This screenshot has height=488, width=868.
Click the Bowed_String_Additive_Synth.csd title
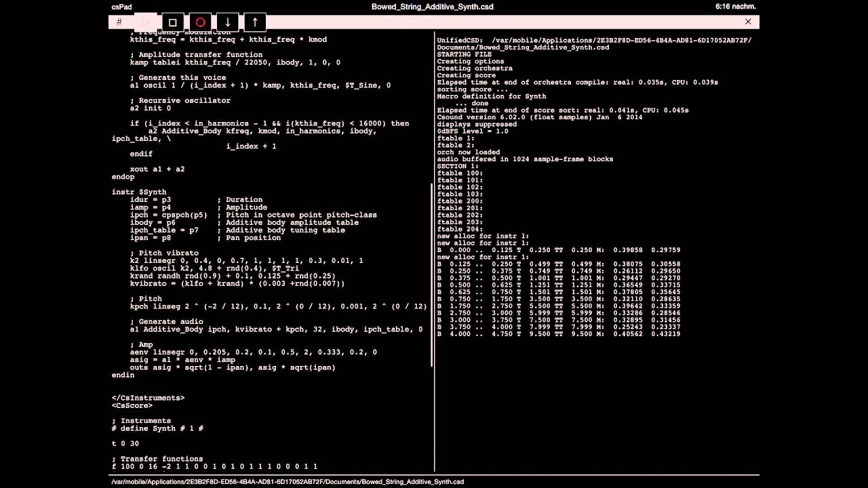(x=433, y=7)
